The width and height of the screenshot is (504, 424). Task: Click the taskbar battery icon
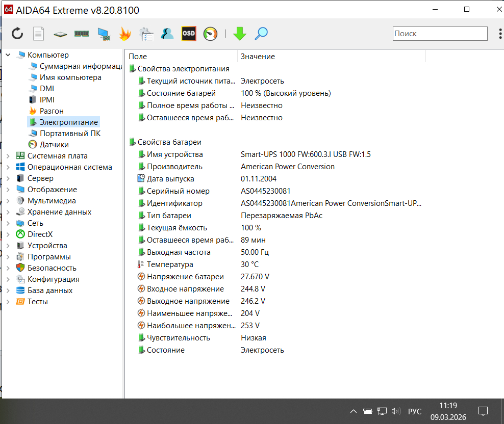(367, 411)
